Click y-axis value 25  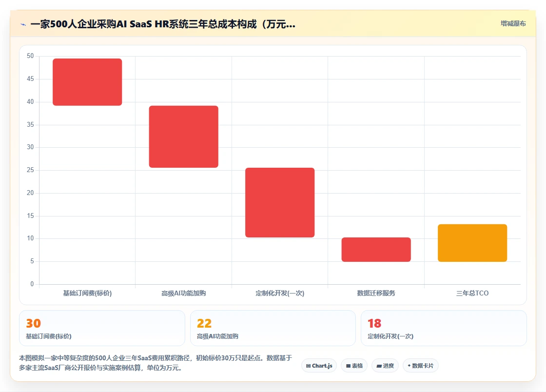coord(30,170)
